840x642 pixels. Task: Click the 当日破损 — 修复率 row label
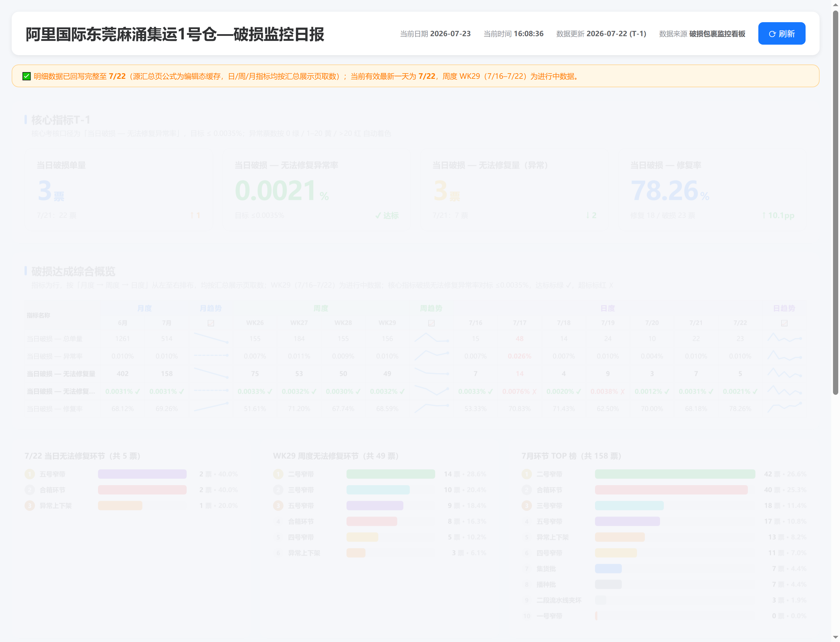pos(54,409)
